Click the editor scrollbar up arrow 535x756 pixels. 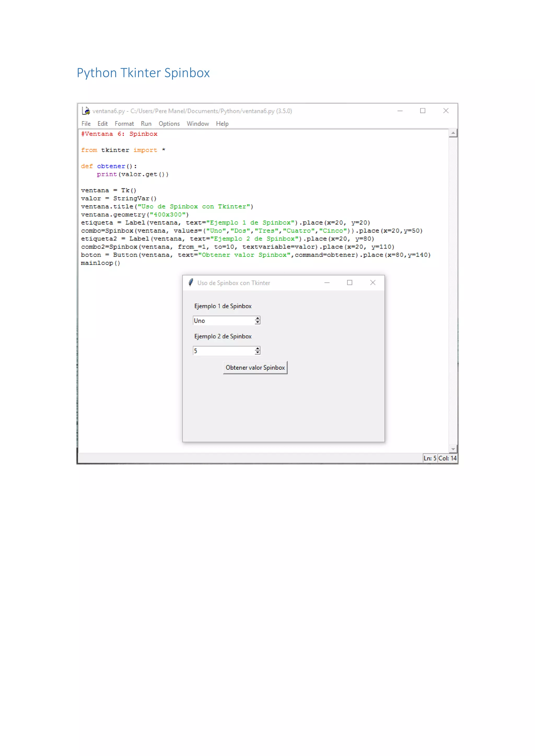[453, 133]
